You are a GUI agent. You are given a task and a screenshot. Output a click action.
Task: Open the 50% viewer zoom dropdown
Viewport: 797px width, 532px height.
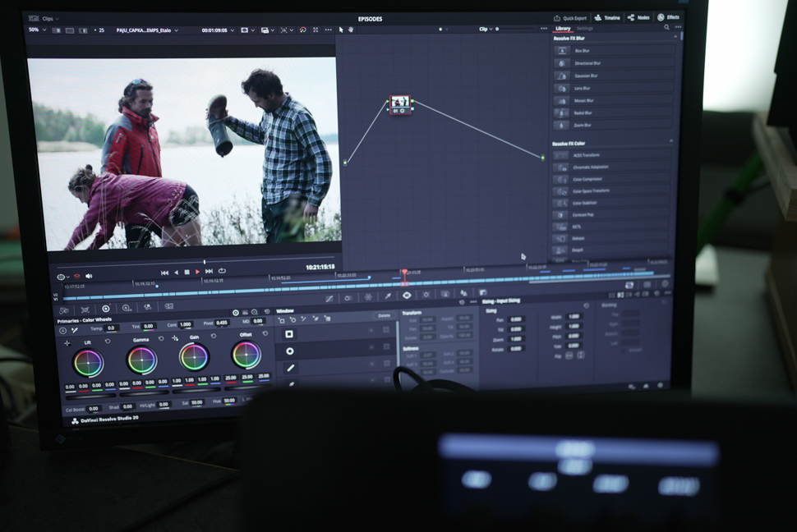coord(36,30)
